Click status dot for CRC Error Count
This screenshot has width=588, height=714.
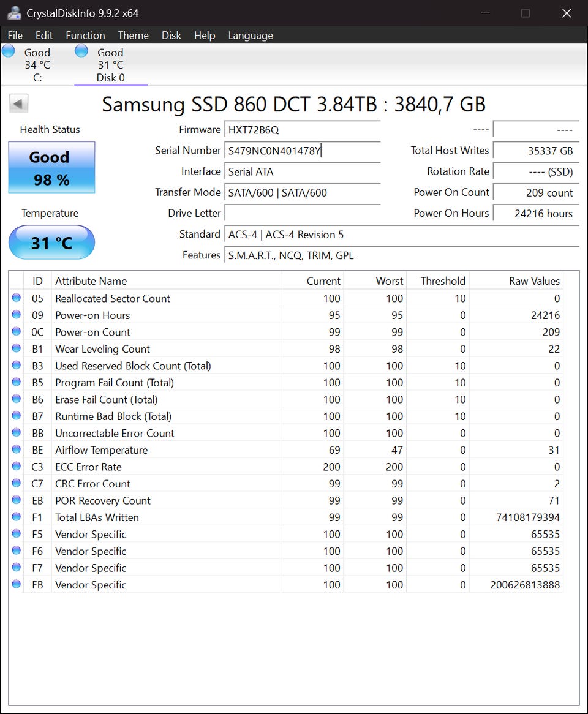click(17, 483)
